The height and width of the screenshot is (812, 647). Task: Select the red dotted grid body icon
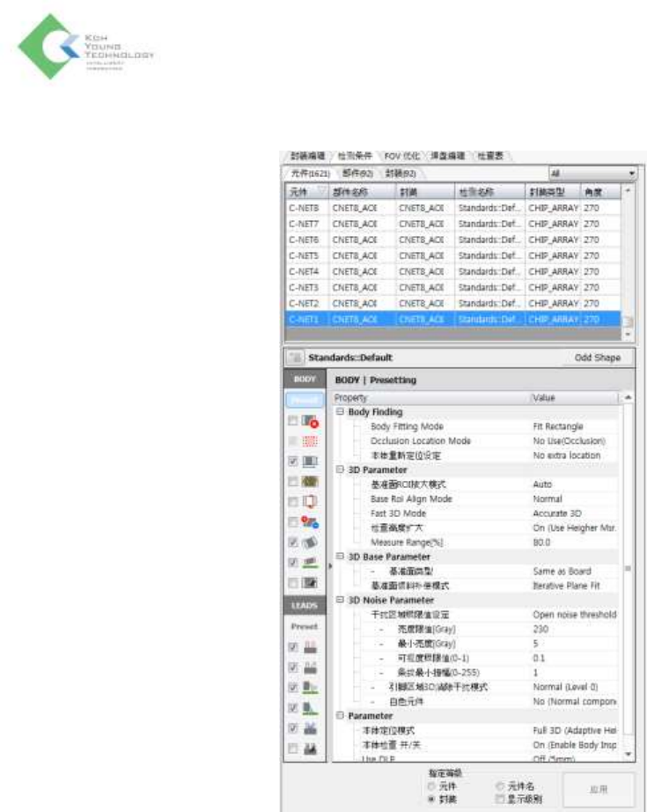click(x=310, y=441)
